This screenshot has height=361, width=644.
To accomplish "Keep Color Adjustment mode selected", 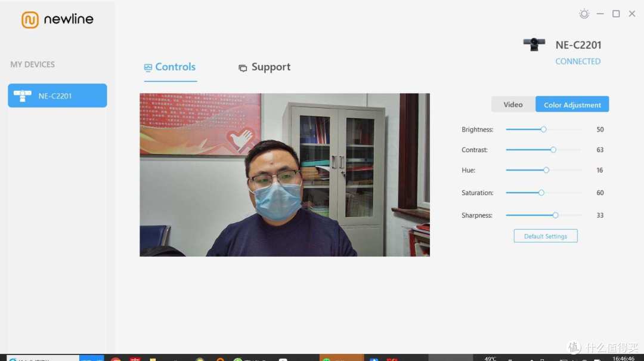I will (572, 104).
